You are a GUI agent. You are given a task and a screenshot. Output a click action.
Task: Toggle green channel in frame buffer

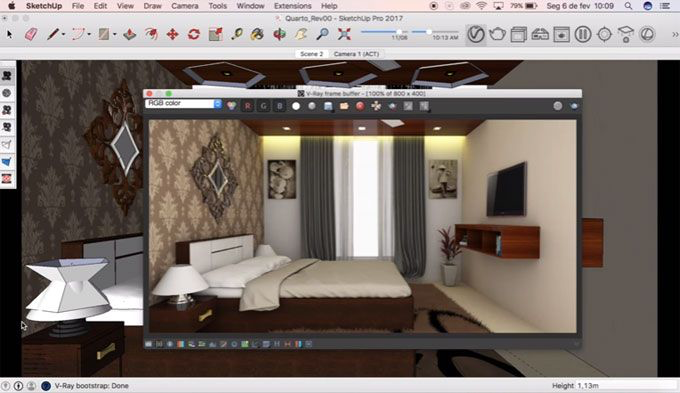coord(264,106)
